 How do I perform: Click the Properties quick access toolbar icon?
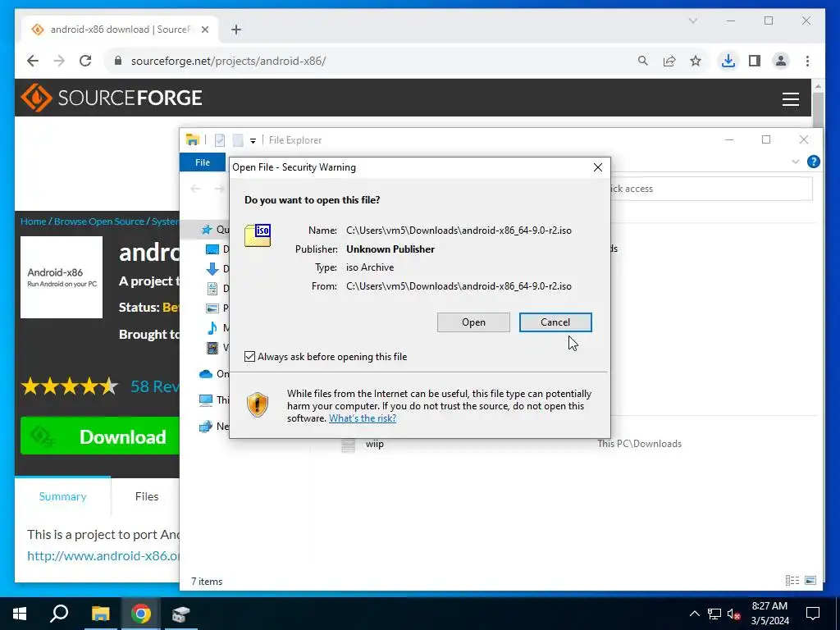(220, 140)
